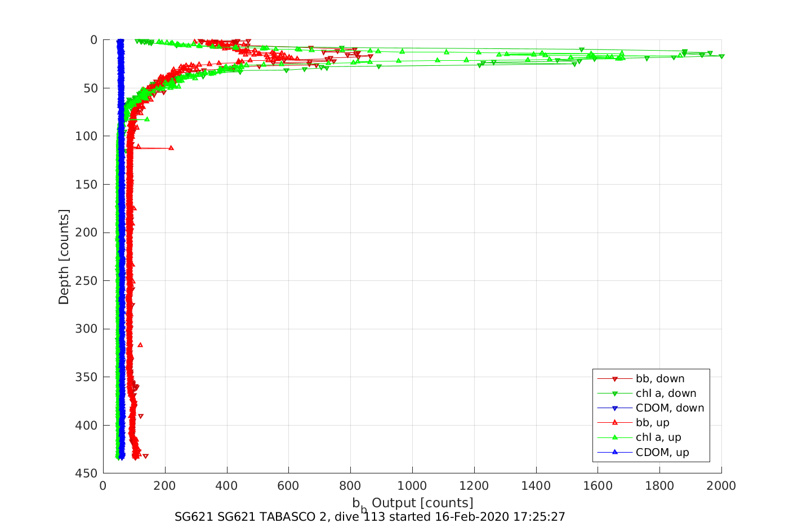Click the 1000 tick label on x-axis

pos(412,486)
